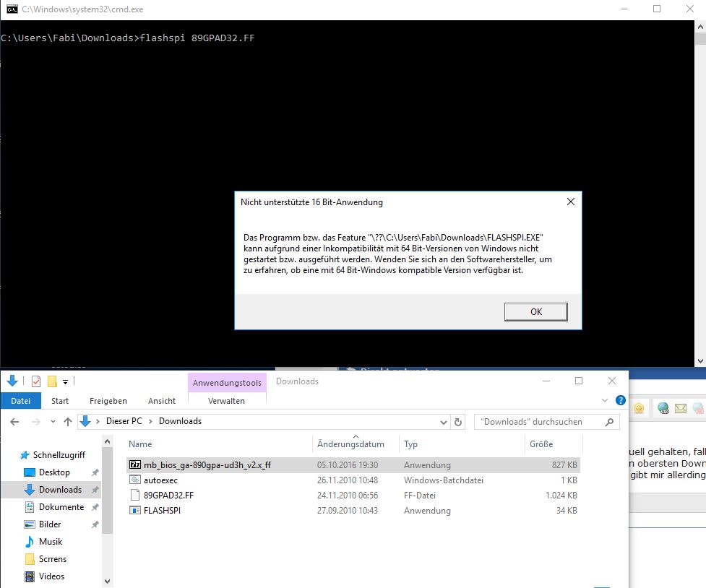This screenshot has height=588, width=706.
Task: Click New folder icon in quick access toolbar
Action: point(52,382)
